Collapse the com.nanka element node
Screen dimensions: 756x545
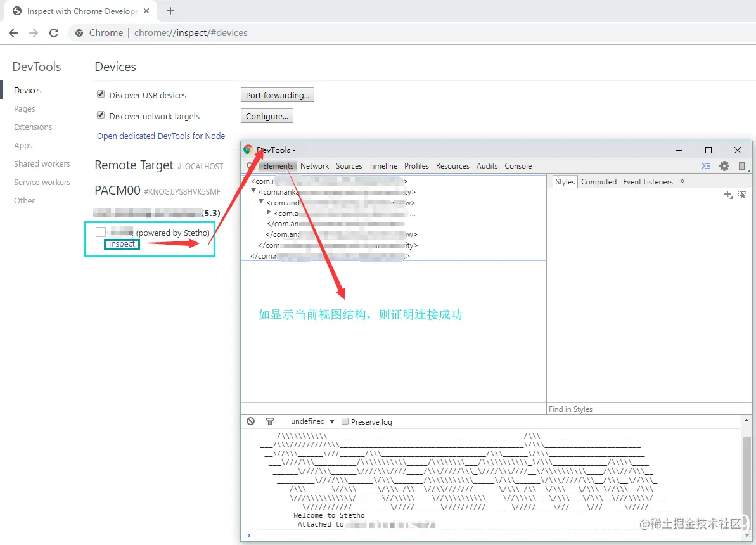tap(253, 191)
